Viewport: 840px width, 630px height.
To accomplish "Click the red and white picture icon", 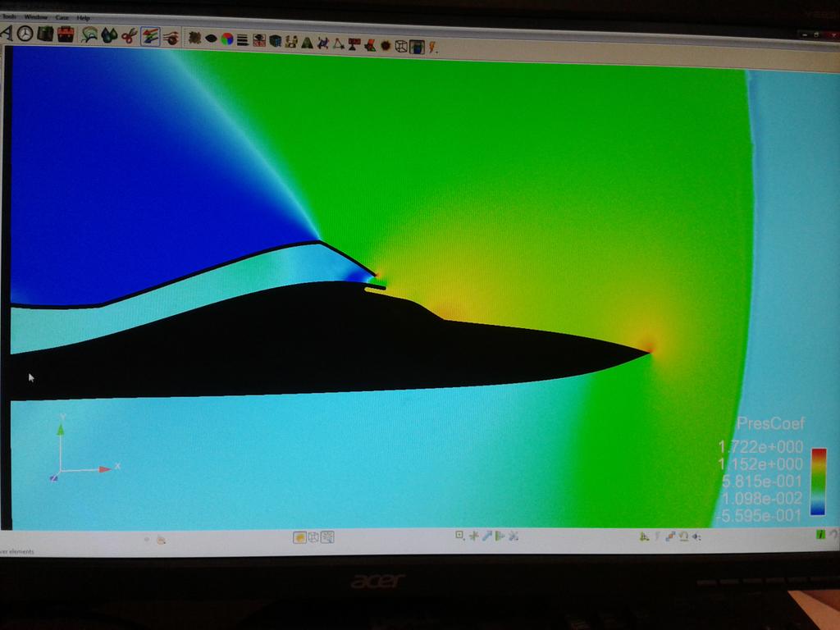I will click(x=259, y=40).
